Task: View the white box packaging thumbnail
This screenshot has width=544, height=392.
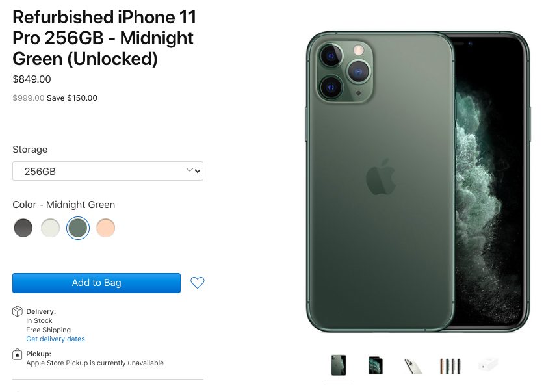Action: coord(488,365)
